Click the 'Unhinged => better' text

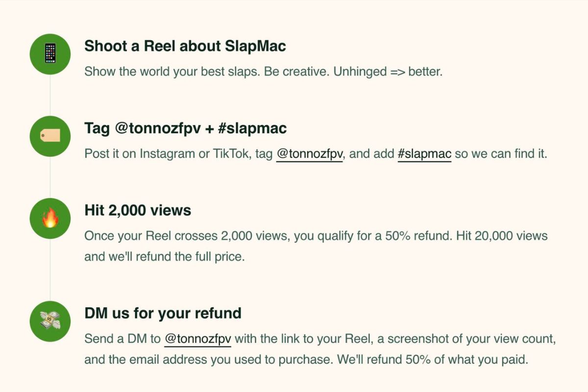click(x=388, y=72)
